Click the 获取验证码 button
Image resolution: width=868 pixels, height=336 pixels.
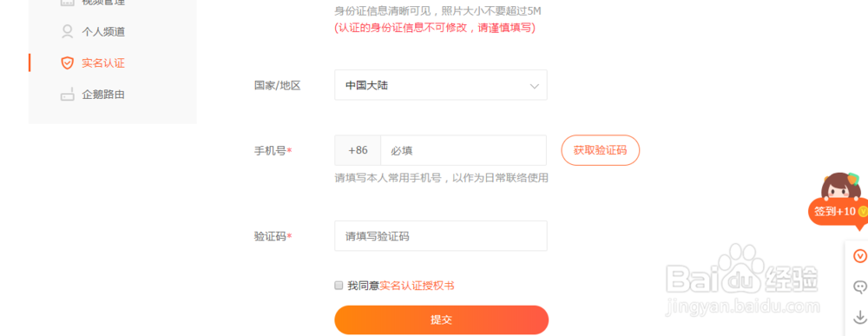[601, 150]
